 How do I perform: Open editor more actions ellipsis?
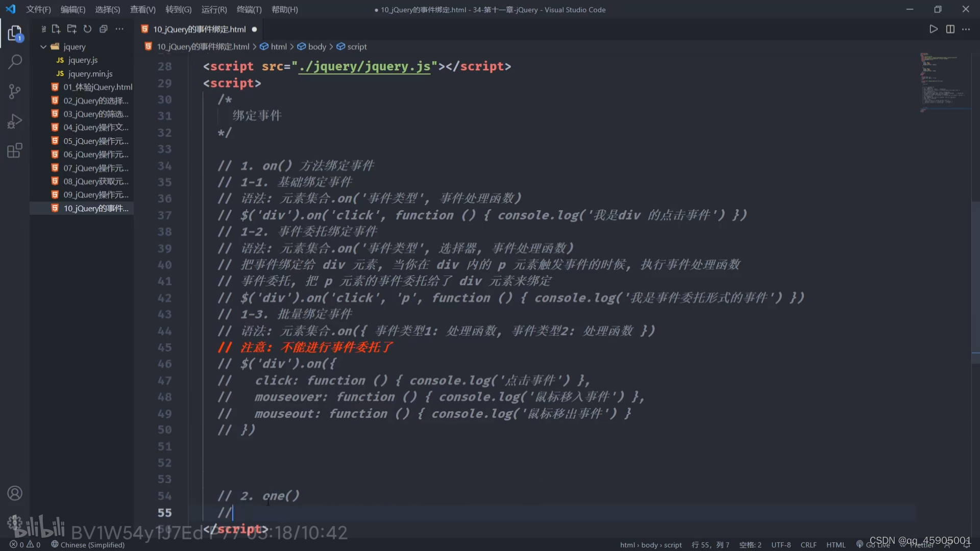pos(966,29)
